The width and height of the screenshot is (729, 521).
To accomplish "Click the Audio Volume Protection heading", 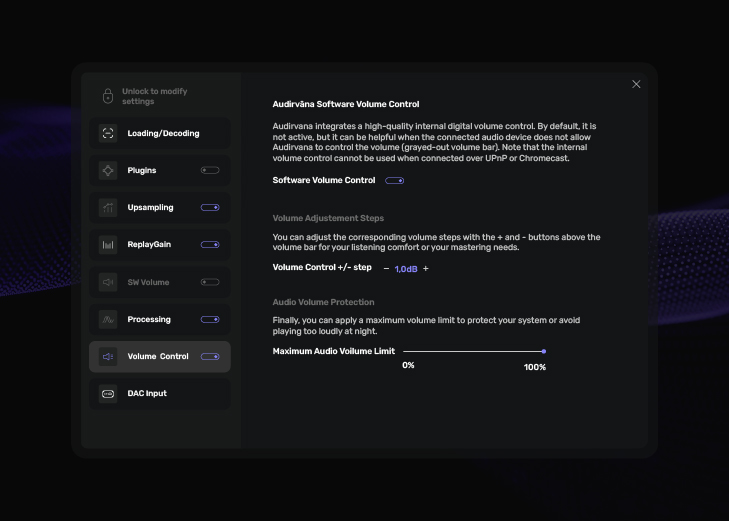I will (x=323, y=302).
